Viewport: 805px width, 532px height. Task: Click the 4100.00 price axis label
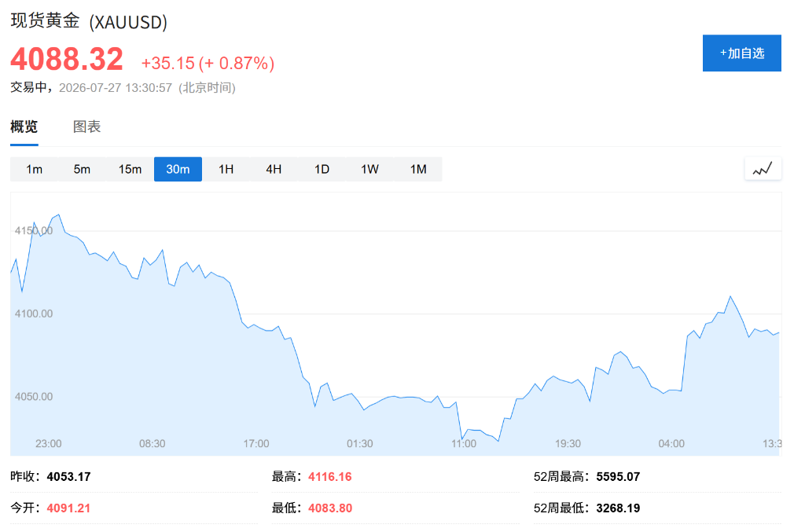point(34,314)
